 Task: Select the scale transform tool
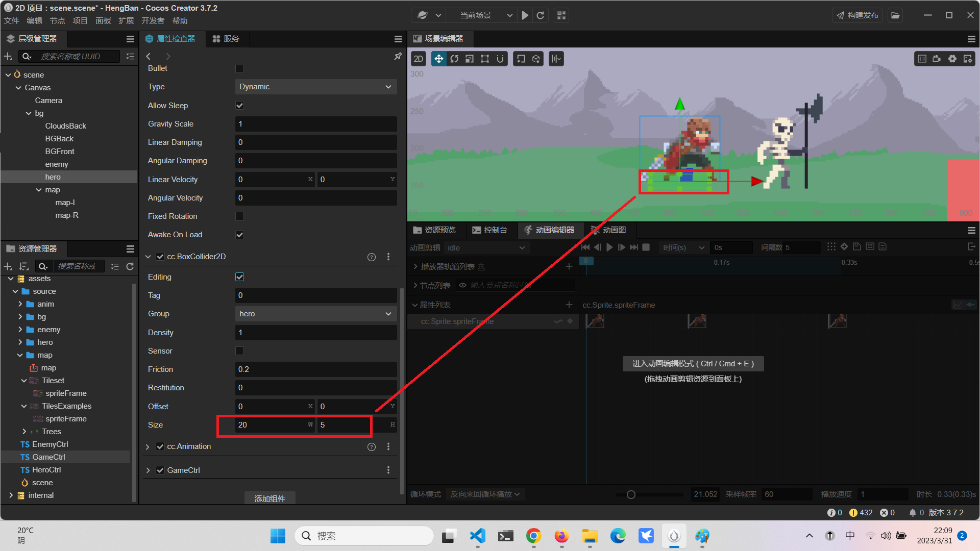pyautogui.click(x=470, y=59)
